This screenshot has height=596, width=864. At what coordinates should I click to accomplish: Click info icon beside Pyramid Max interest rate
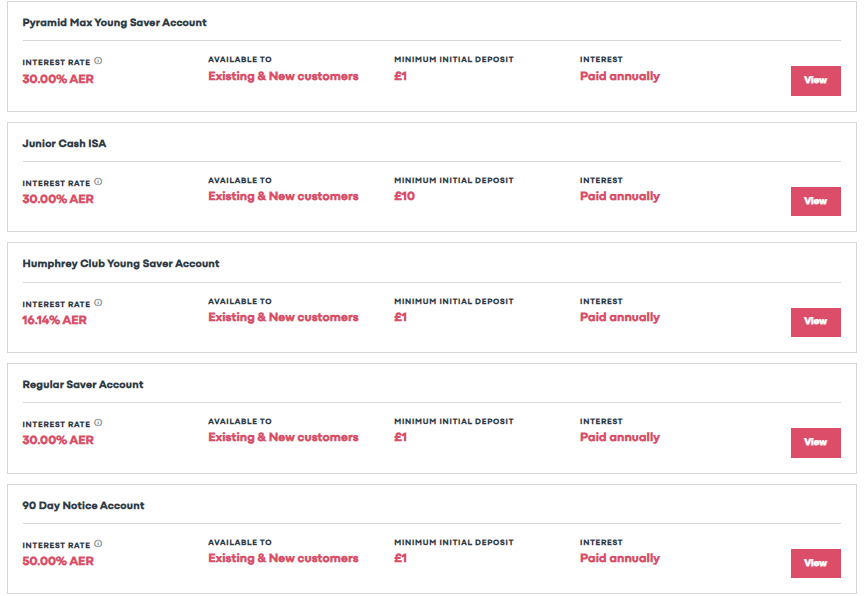tap(98, 61)
